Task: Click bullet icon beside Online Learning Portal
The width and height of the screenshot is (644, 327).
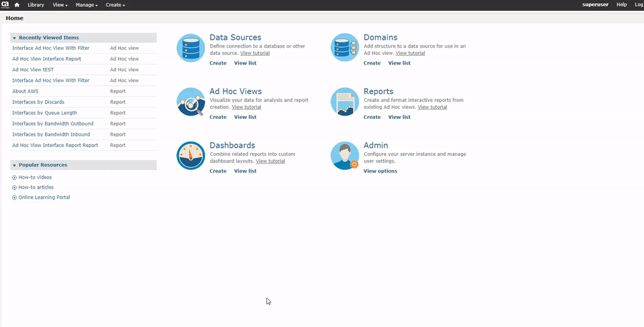Action: pyautogui.click(x=14, y=197)
